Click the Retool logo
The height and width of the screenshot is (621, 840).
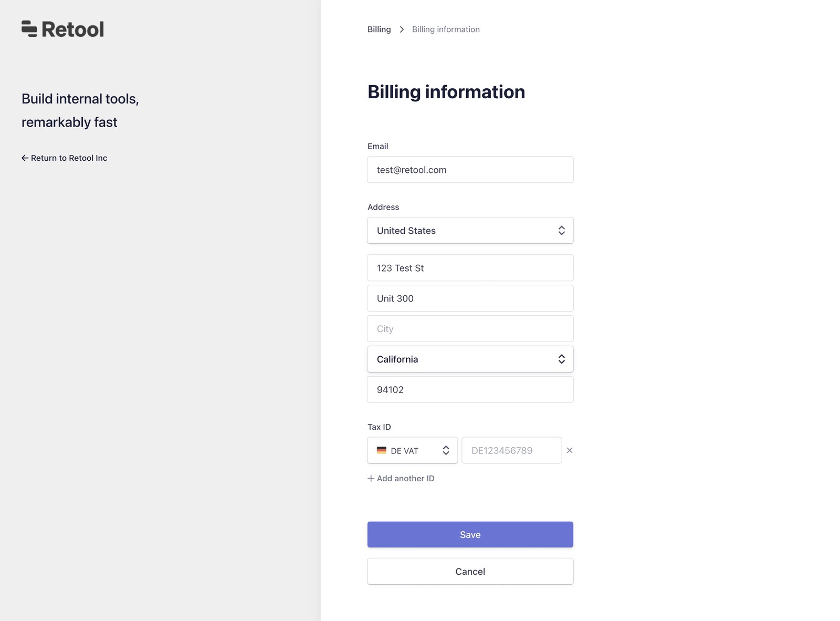[x=62, y=29]
